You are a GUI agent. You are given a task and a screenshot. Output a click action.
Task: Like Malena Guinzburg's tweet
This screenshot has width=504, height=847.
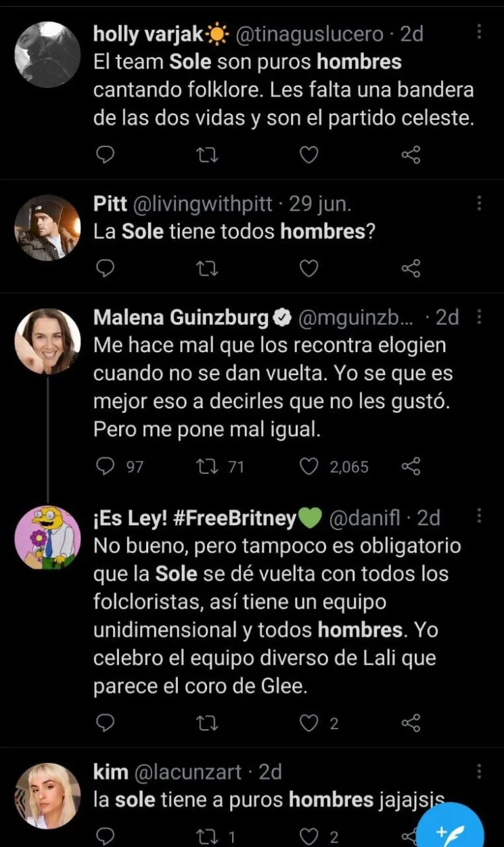click(308, 466)
